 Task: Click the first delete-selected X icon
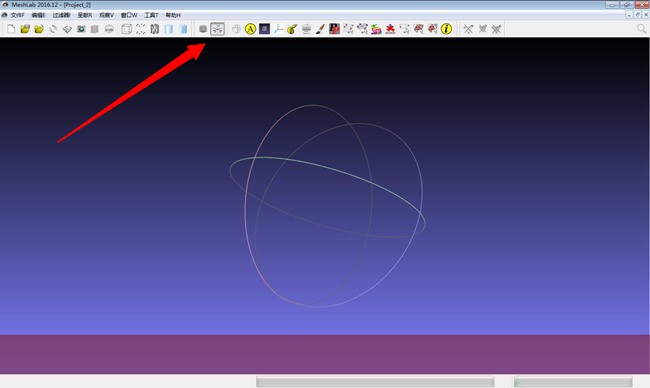point(468,29)
